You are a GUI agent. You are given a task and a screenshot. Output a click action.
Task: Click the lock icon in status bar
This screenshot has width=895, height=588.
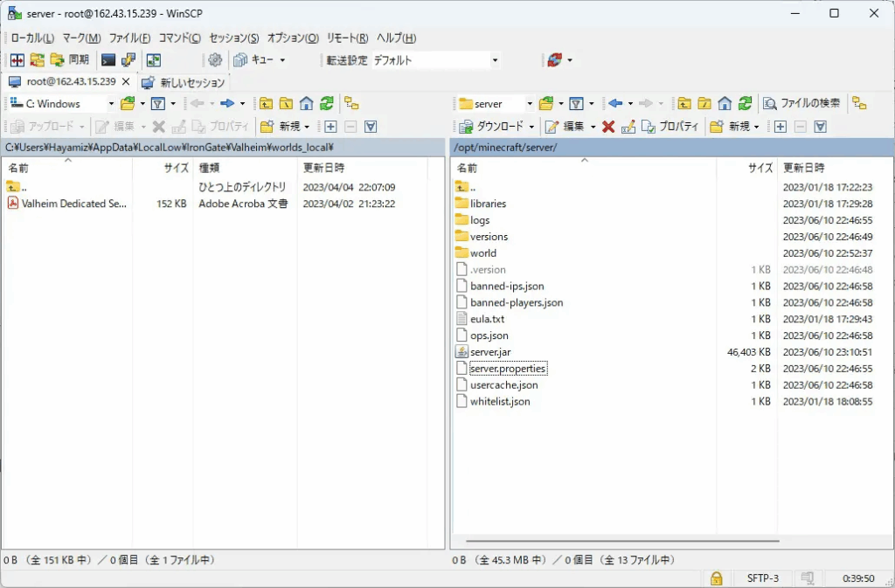pyautogui.click(x=716, y=578)
